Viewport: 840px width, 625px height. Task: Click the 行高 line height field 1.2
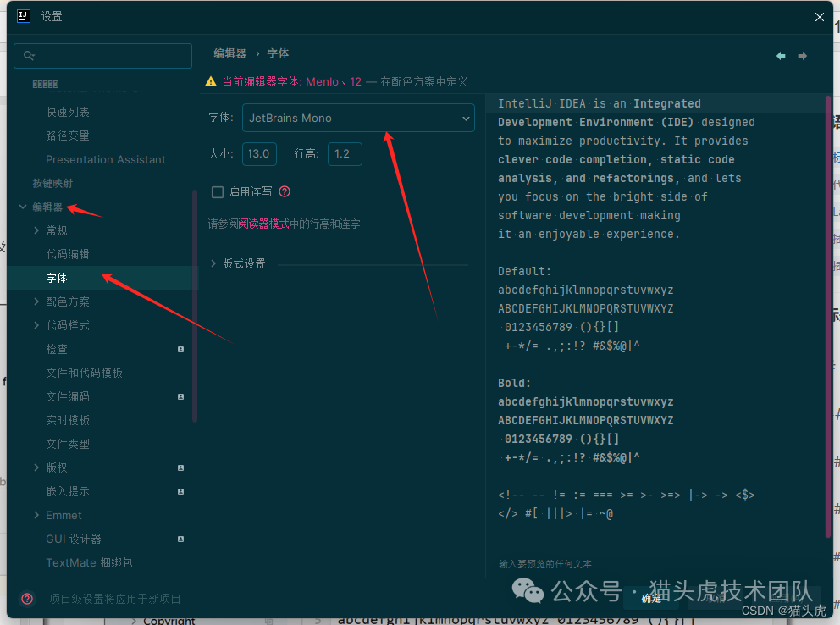(345, 153)
